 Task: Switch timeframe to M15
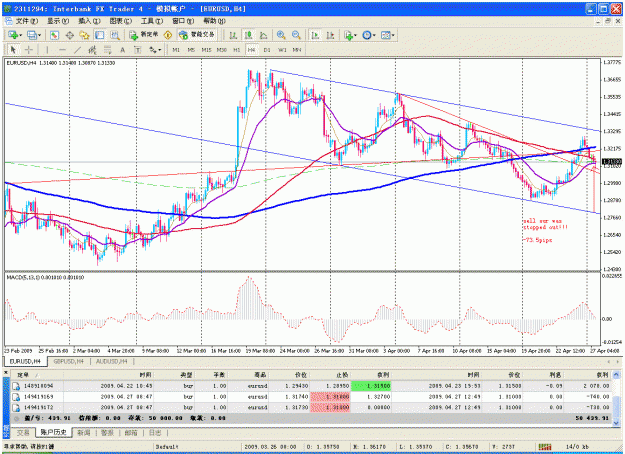click(x=206, y=50)
